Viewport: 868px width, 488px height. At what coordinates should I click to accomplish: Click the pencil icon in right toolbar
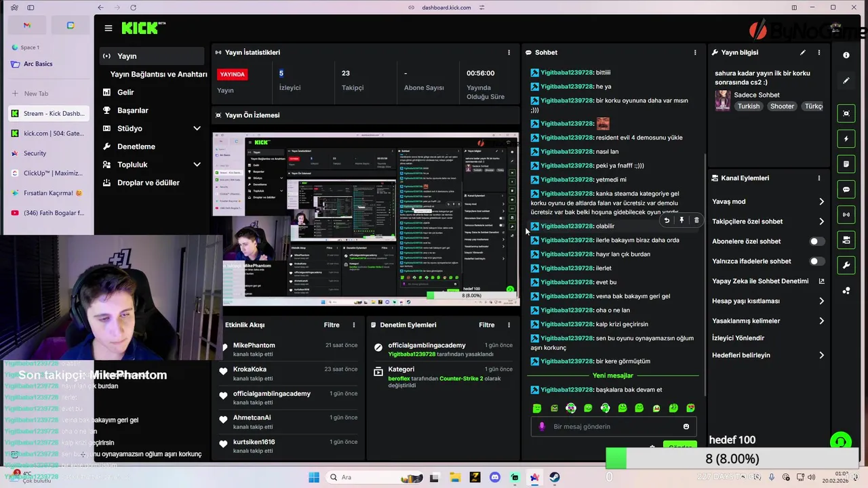click(x=846, y=81)
